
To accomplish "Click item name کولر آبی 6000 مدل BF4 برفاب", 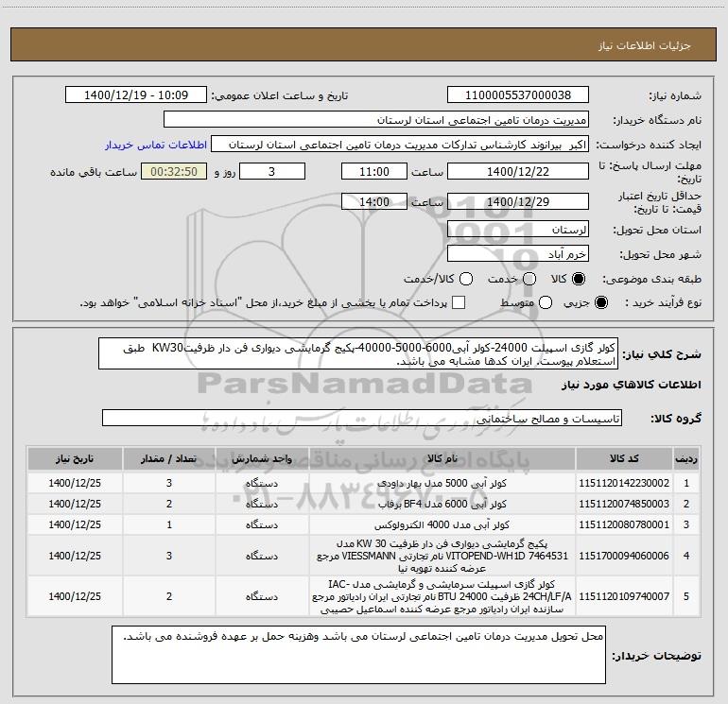I will (x=442, y=504).
